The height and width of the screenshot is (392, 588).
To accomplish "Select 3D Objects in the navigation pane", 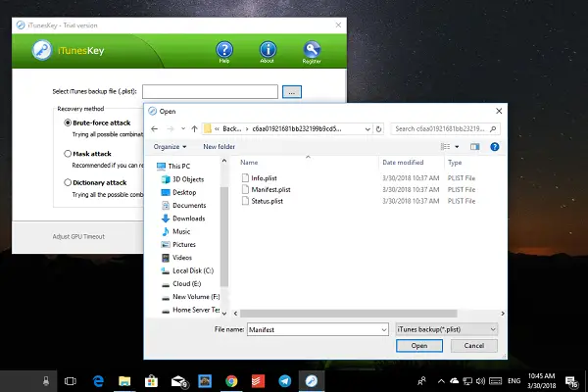I will pos(188,179).
